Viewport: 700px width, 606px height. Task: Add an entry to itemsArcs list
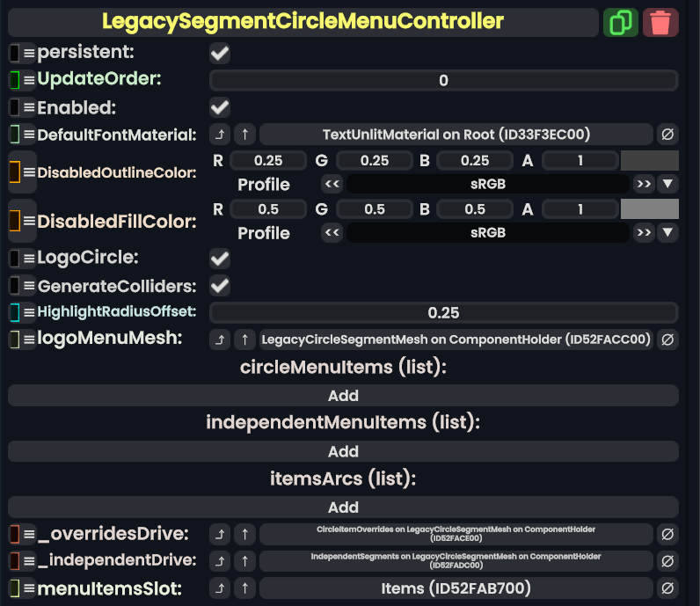point(343,507)
